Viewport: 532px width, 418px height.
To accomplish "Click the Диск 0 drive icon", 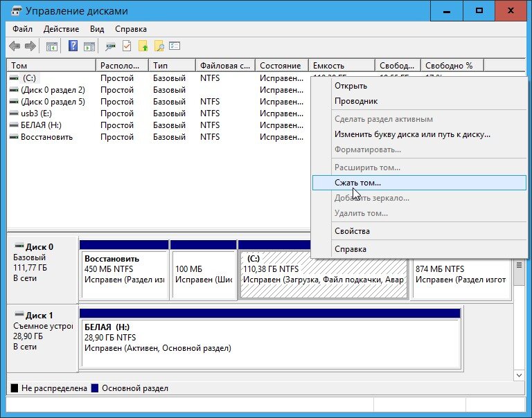I will [19, 246].
